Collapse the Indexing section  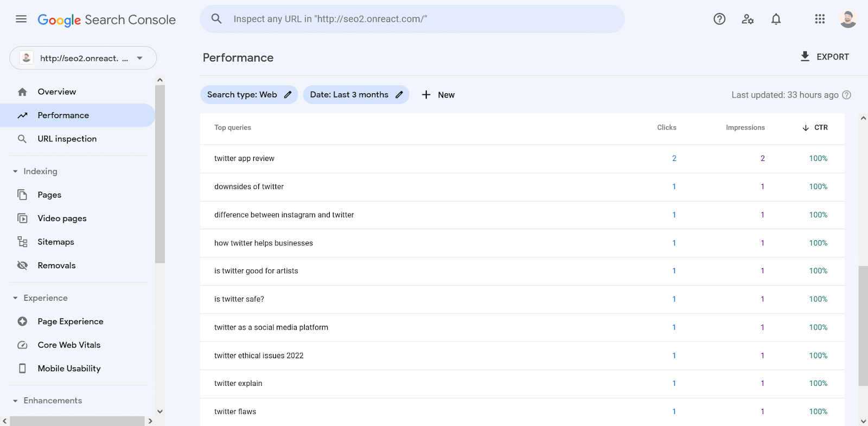[15, 171]
